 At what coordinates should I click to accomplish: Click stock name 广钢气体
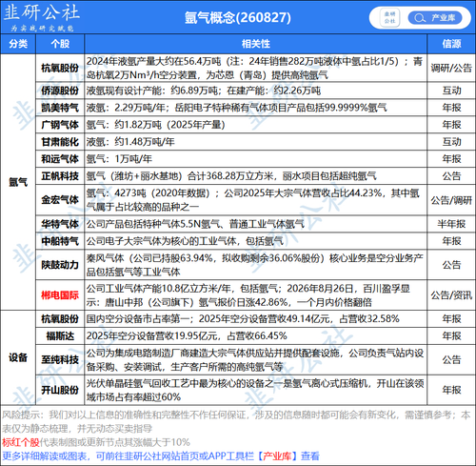(60, 125)
